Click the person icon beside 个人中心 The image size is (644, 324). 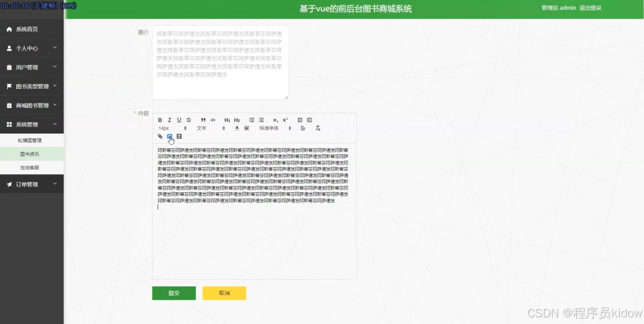pos(9,48)
